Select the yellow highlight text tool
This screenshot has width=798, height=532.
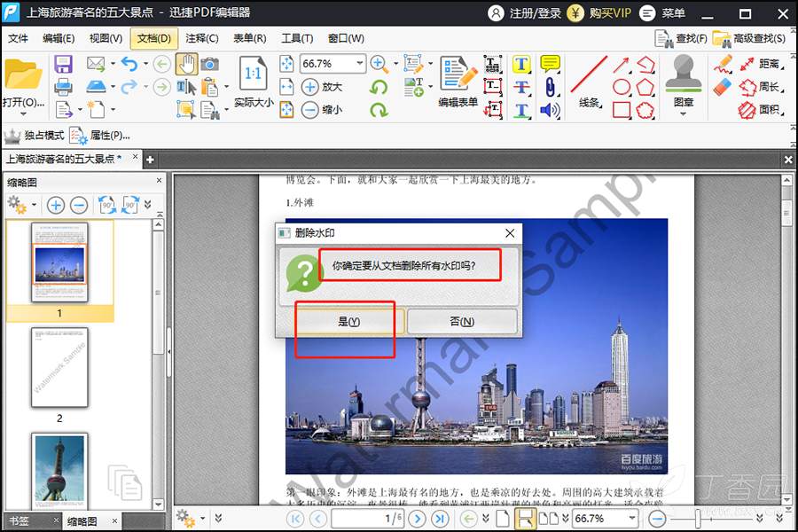pyautogui.click(x=521, y=64)
